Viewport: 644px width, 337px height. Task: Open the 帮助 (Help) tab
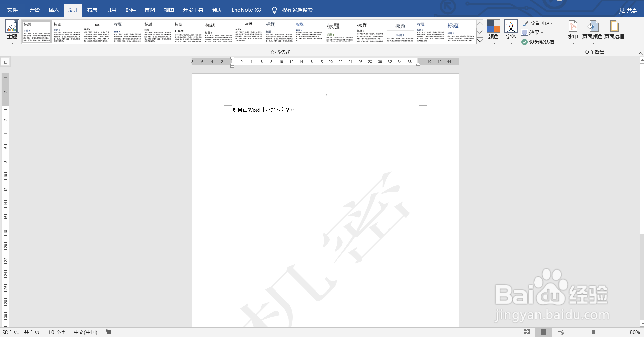coord(217,10)
